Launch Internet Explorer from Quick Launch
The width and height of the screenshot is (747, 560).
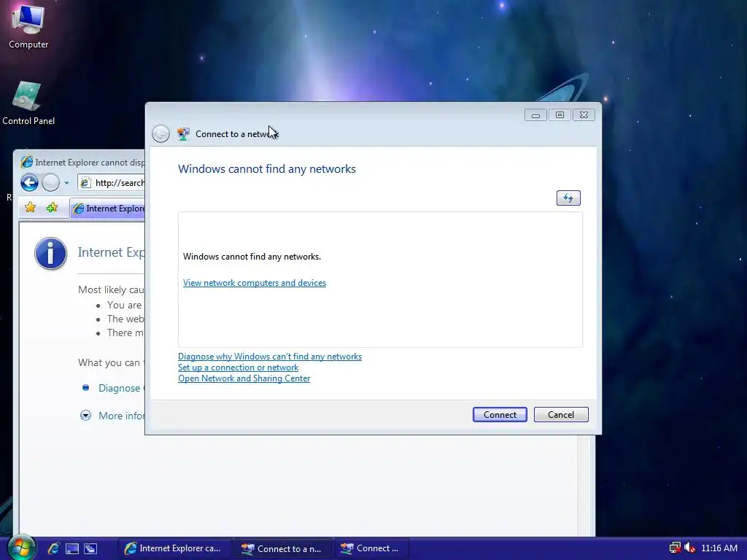pos(54,548)
